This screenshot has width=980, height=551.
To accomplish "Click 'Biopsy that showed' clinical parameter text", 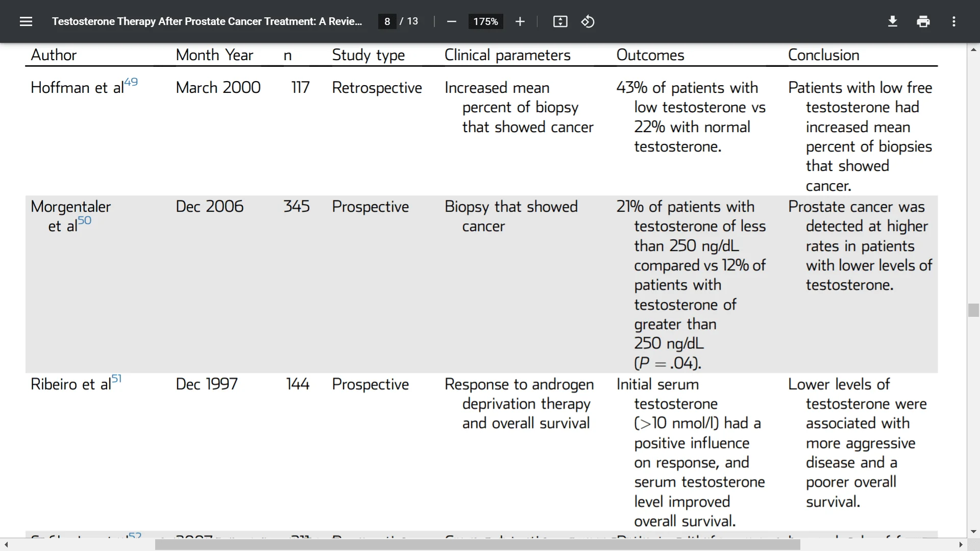I will [511, 207].
